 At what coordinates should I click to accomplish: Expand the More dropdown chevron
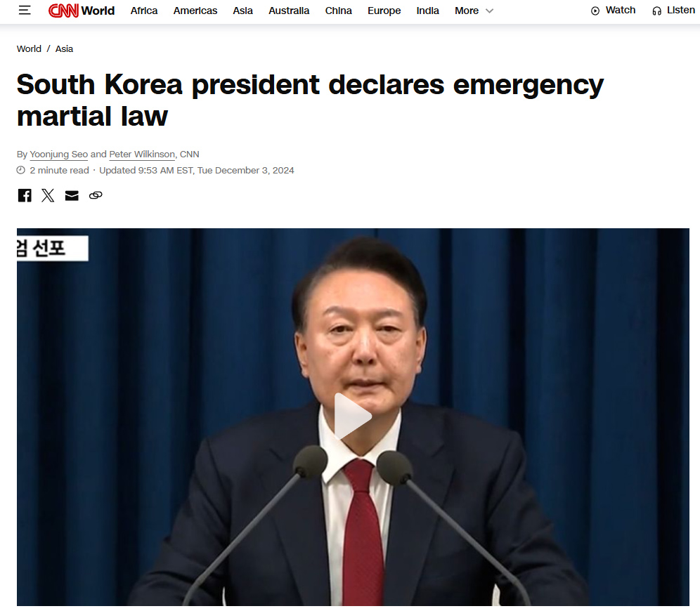[x=489, y=11]
